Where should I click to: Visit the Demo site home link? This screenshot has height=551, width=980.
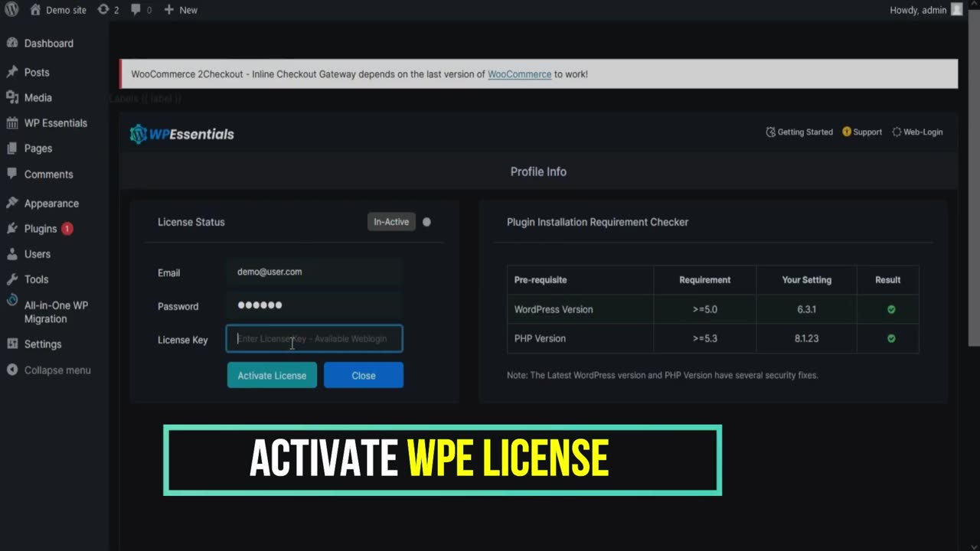[x=58, y=10]
